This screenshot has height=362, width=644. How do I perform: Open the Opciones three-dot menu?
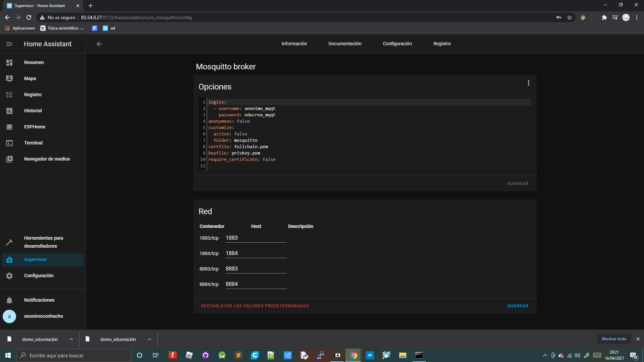[x=528, y=83]
